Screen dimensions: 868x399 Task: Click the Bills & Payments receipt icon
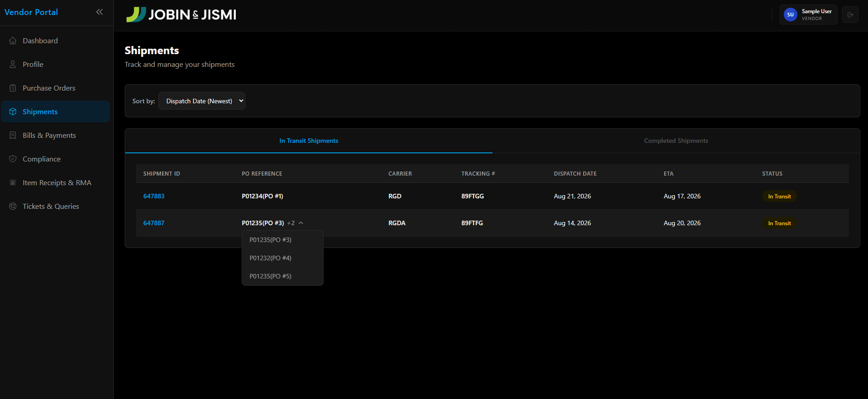tap(13, 135)
